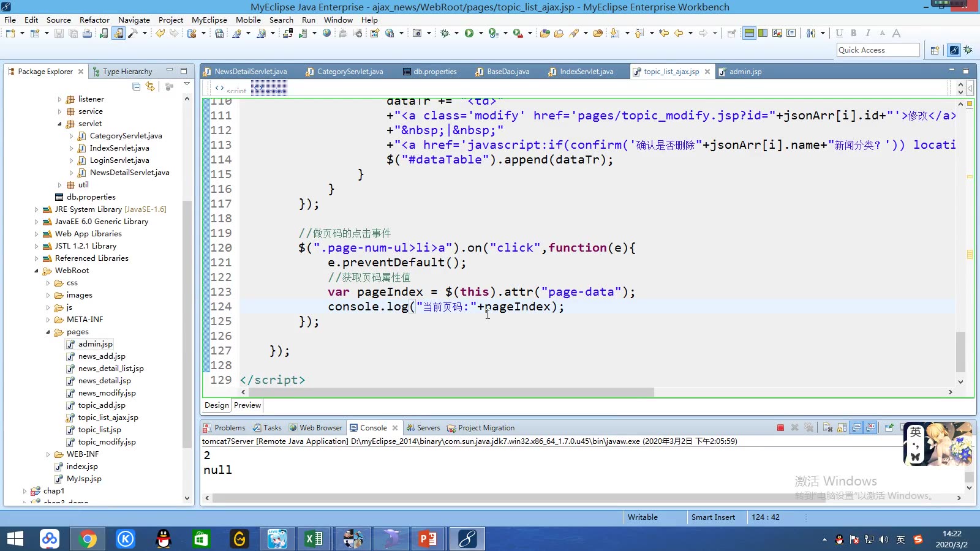
Task: Collapse the servlet package node
Action: tap(59, 124)
